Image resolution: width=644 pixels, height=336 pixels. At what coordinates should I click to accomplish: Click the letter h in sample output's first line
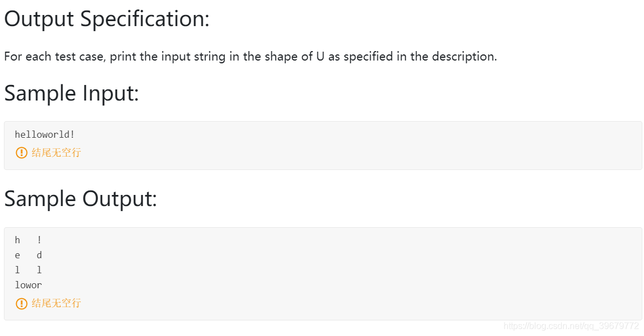(x=17, y=240)
